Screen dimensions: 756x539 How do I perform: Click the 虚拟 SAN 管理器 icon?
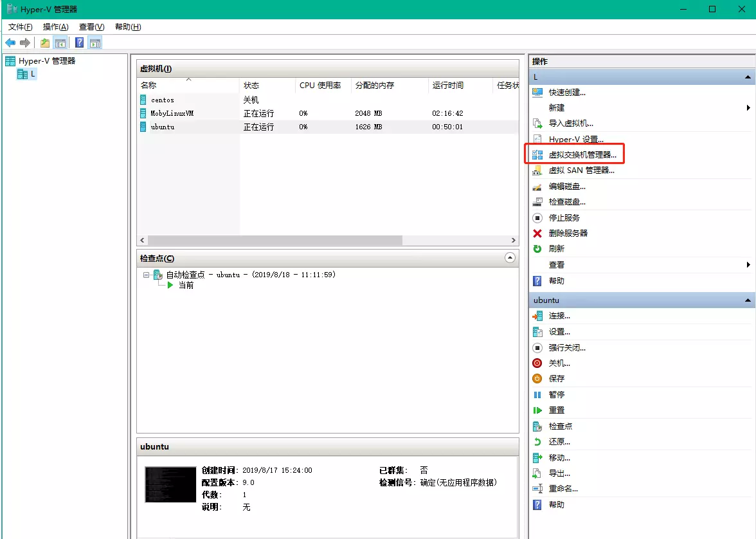tap(537, 170)
